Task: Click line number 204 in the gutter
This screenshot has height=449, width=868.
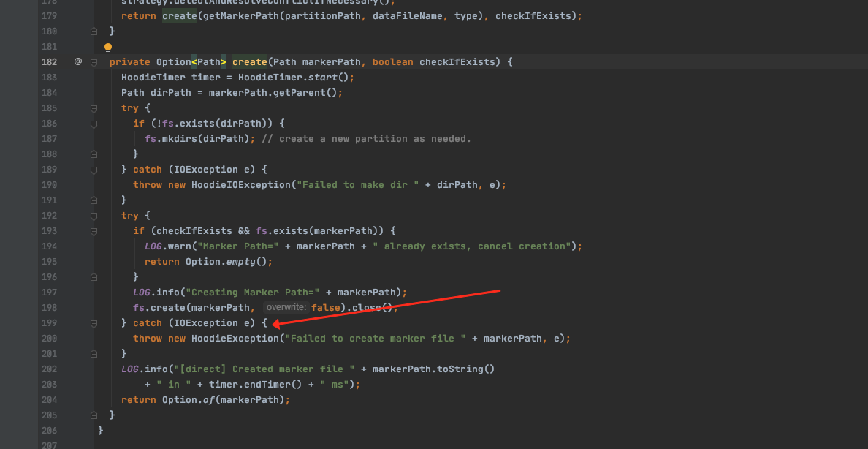Action: (x=49, y=400)
